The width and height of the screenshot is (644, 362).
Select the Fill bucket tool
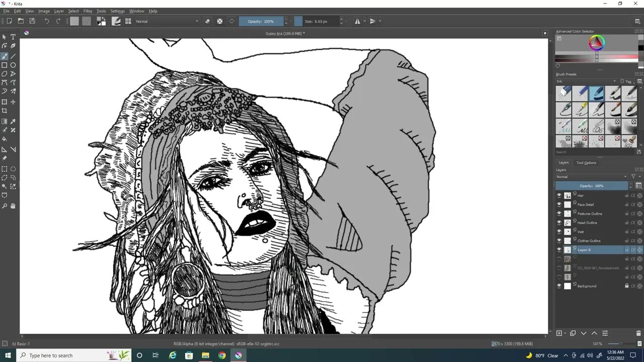[5, 139]
